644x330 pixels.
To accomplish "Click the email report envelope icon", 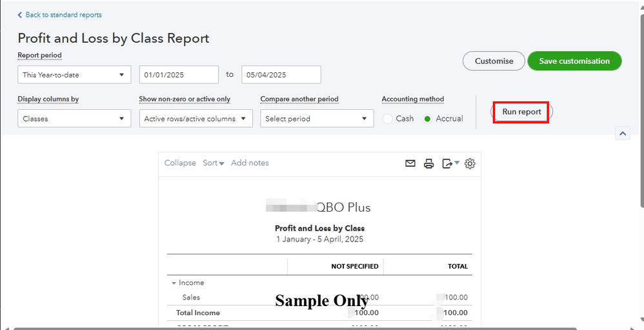I will (410, 163).
